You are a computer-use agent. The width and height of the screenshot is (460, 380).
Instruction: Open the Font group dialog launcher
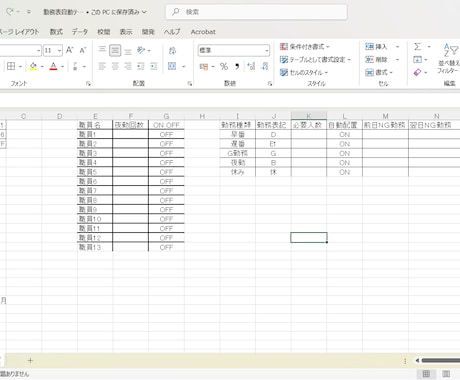coord(88,84)
